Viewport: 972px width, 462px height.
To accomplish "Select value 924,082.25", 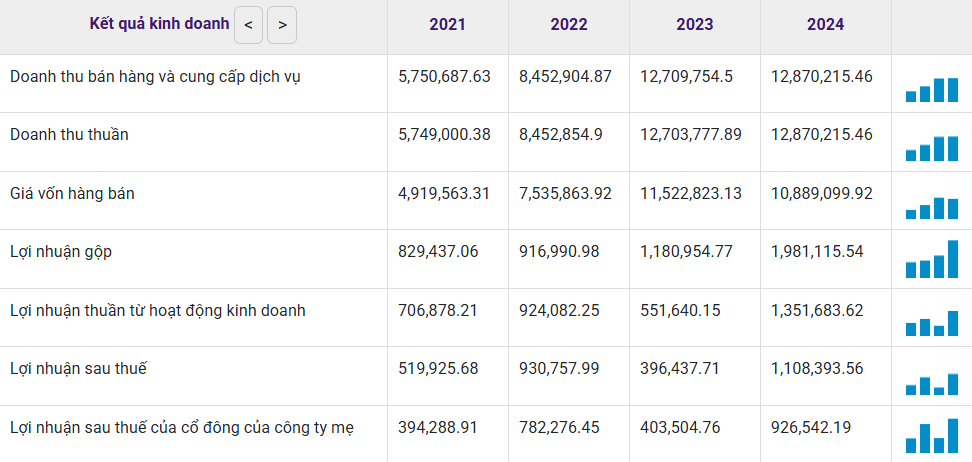I will click(x=559, y=310).
